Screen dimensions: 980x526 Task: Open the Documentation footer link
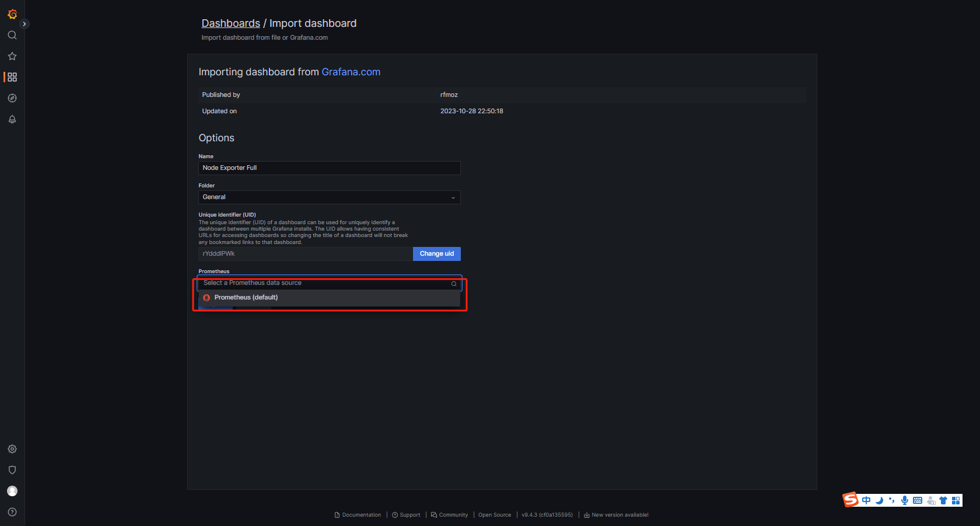358,515
